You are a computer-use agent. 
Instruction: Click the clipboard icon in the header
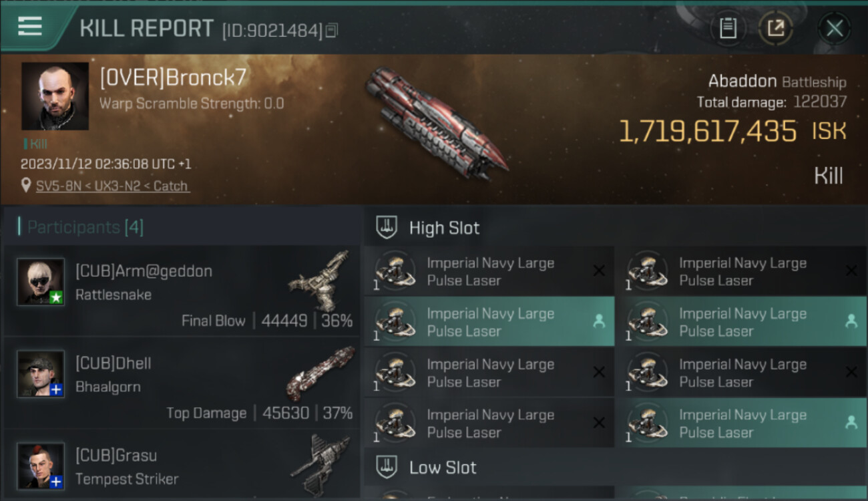pyautogui.click(x=728, y=28)
